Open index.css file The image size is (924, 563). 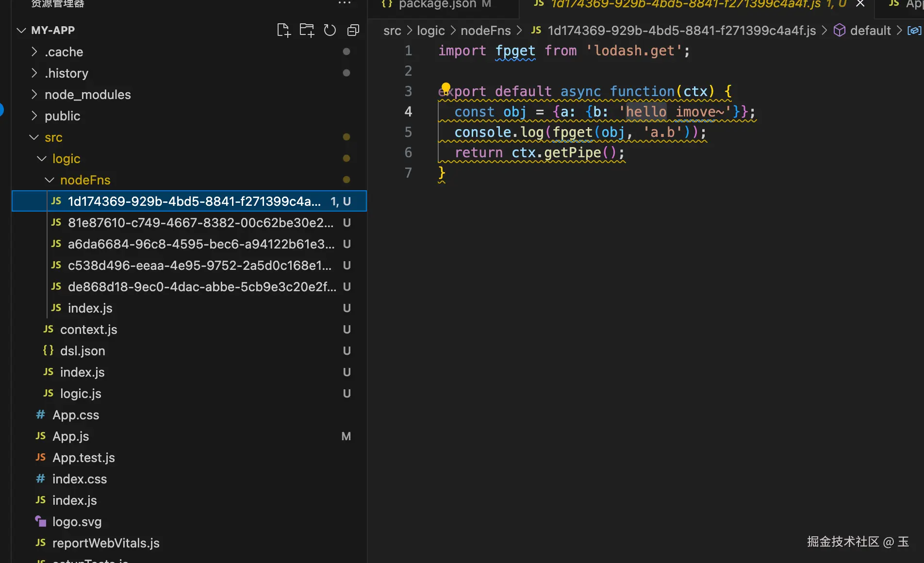coord(189,479)
